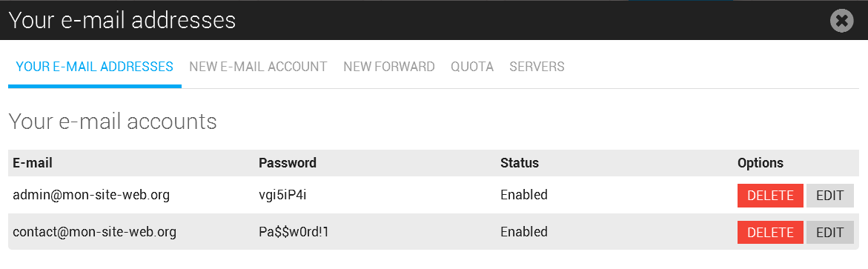The image size is (868, 269).
Task: Delete the admin@mon-site-web.org account
Action: 770,196
